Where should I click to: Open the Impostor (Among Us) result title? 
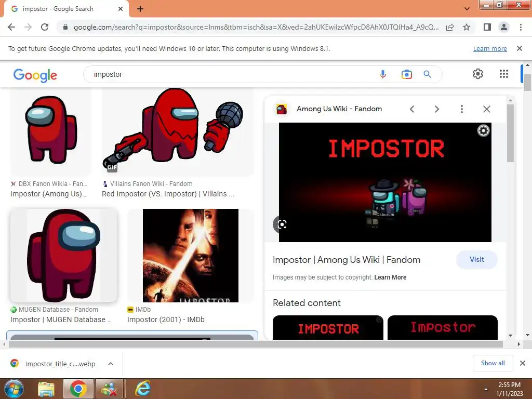pos(48,194)
